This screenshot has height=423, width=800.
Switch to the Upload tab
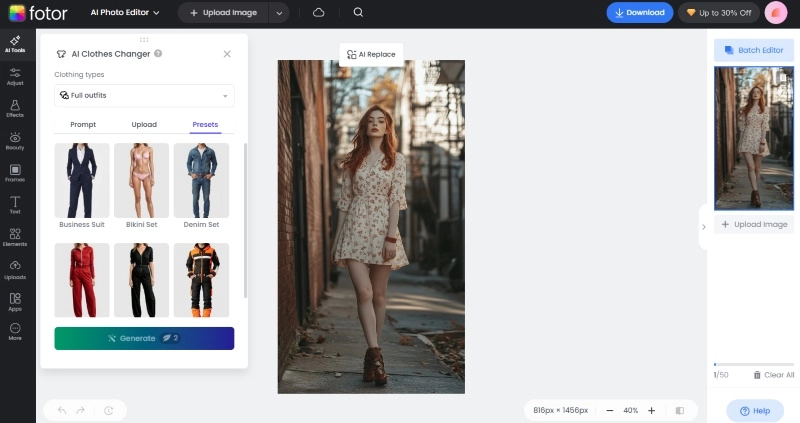pyautogui.click(x=144, y=125)
